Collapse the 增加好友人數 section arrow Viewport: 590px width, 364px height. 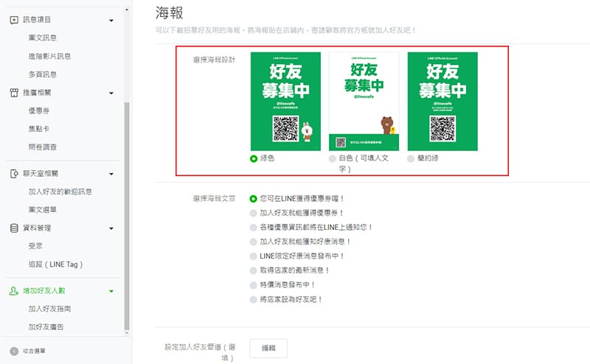click(111, 291)
